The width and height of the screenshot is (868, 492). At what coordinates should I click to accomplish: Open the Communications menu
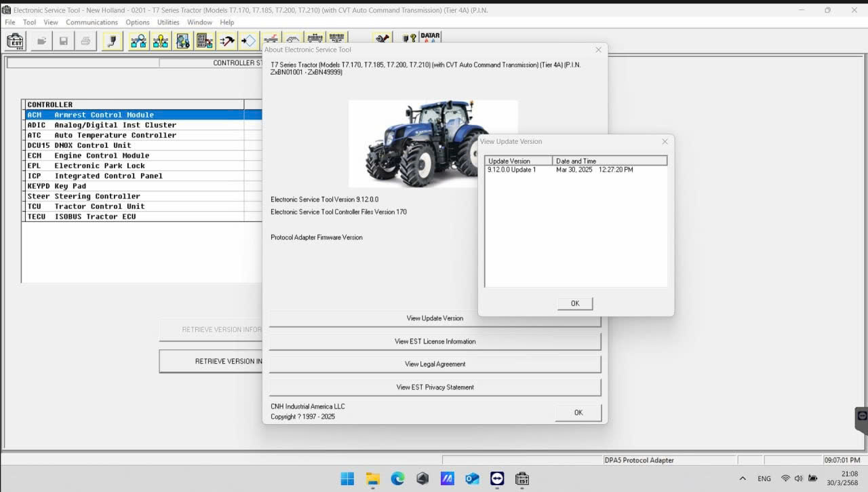click(x=92, y=22)
